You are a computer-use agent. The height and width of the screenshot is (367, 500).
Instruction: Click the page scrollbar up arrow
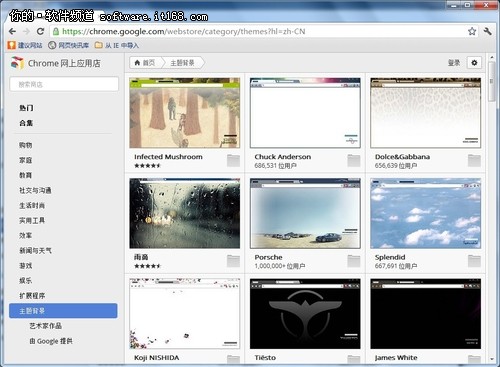click(492, 58)
